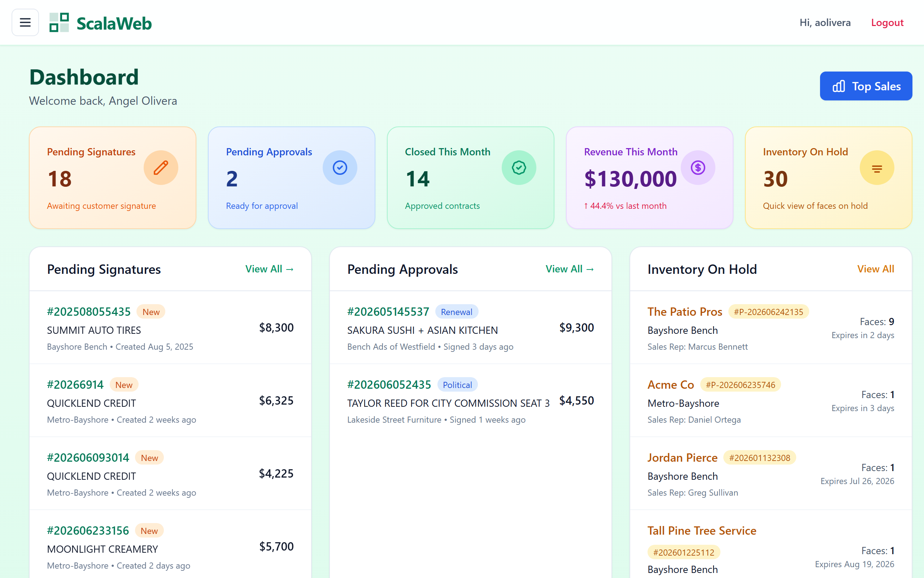Click the ScalaWeb logo icon

pyautogui.click(x=59, y=22)
